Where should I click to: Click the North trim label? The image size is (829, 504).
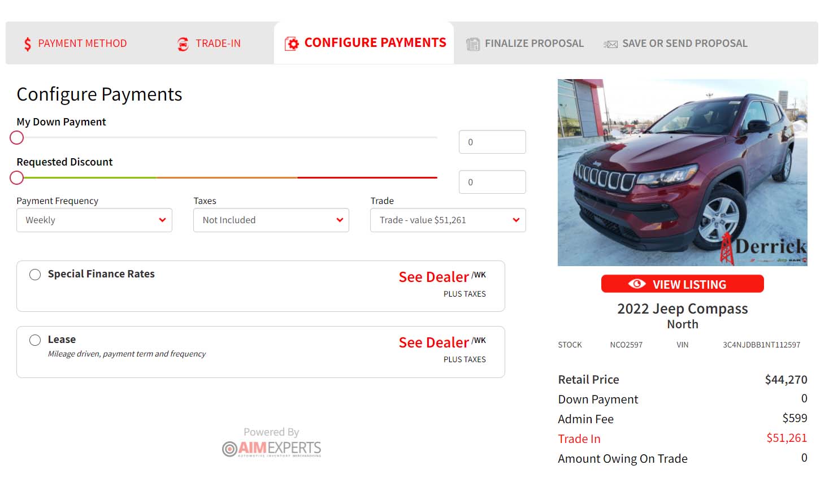coord(683,324)
